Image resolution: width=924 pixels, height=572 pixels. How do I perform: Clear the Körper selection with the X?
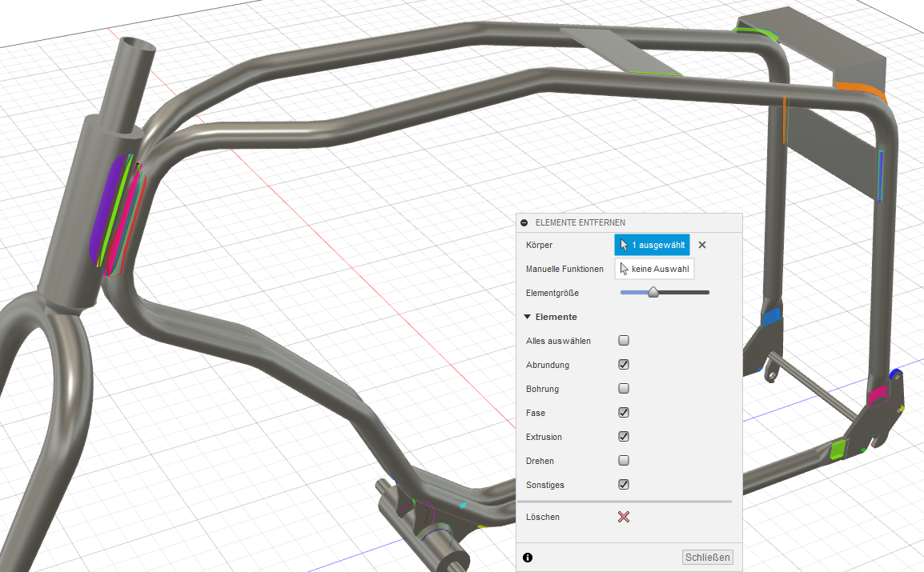point(702,245)
